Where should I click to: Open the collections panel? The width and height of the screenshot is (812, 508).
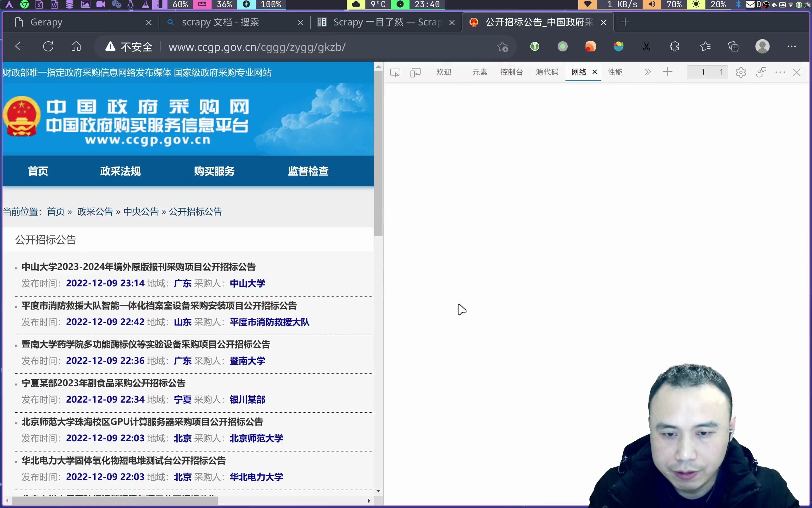pyautogui.click(x=733, y=46)
